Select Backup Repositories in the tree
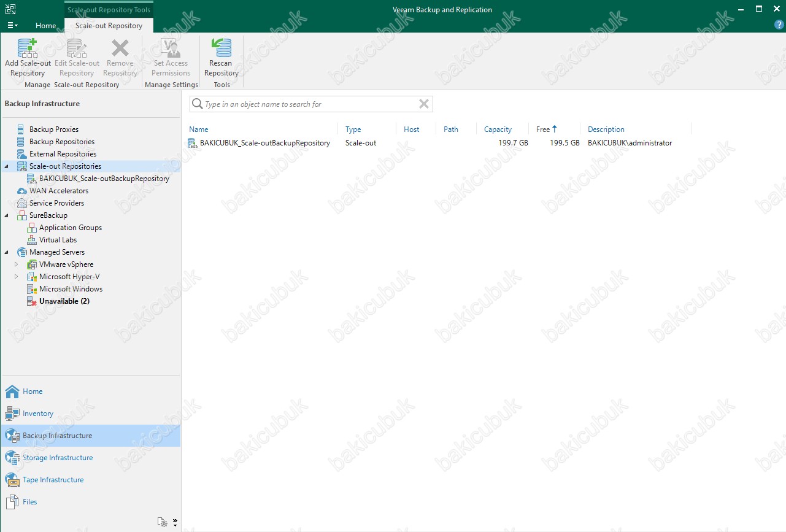786x532 pixels. point(62,142)
